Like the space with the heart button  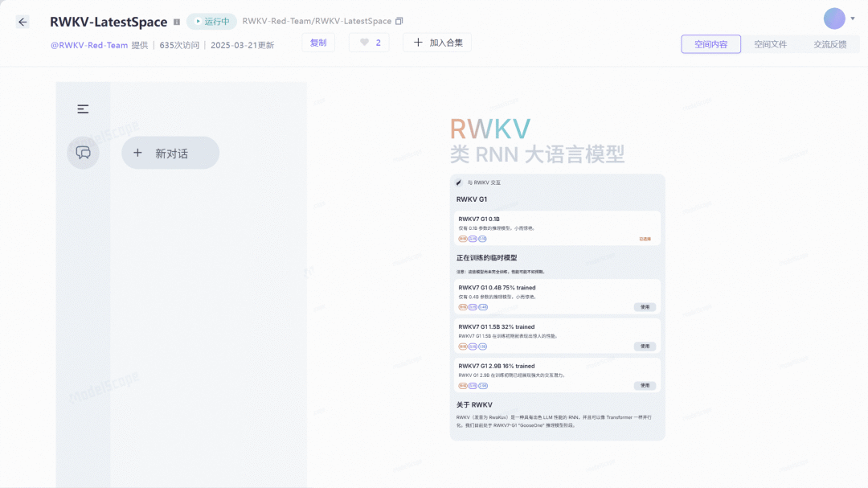[369, 43]
